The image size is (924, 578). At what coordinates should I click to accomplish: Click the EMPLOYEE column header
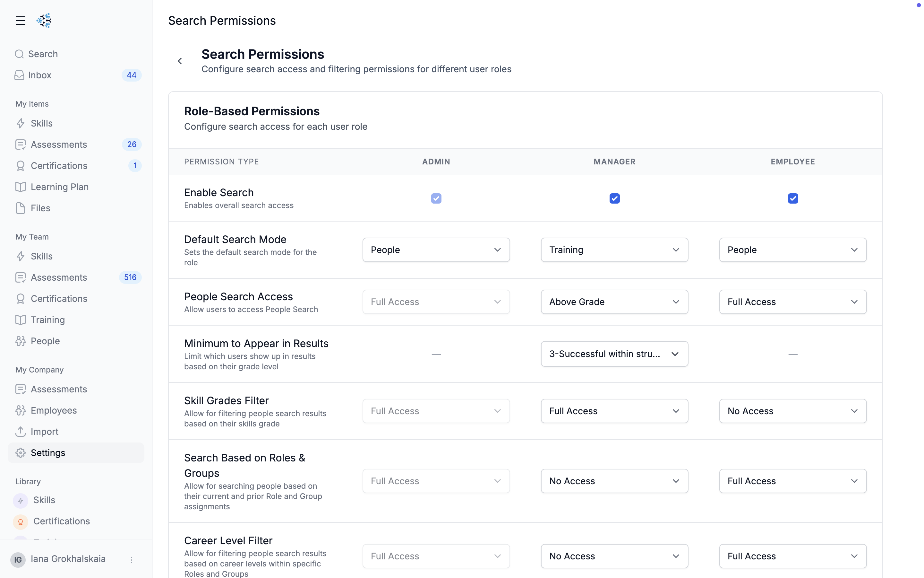click(x=793, y=162)
